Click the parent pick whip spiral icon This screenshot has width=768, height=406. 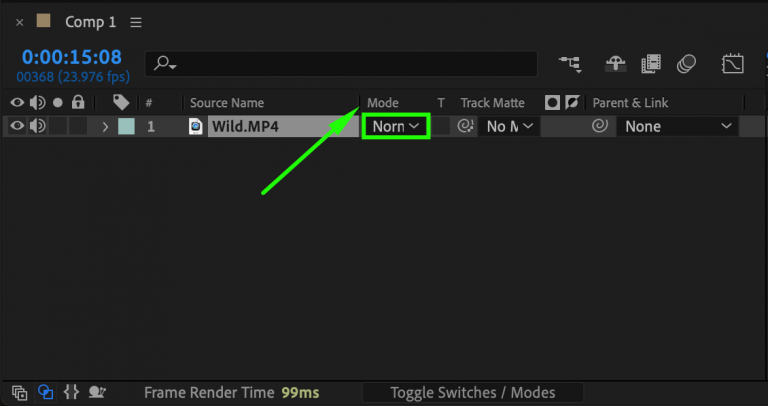[600, 126]
